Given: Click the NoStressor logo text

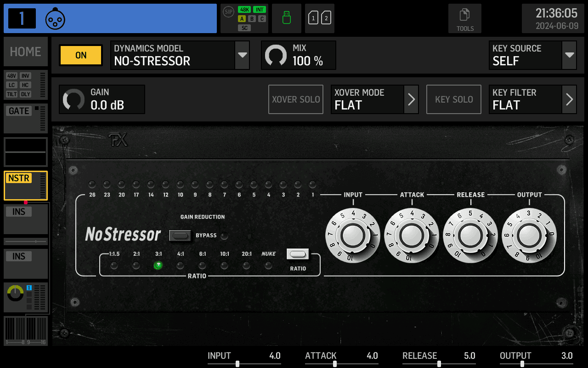Looking at the screenshot, I should (123, 235).
